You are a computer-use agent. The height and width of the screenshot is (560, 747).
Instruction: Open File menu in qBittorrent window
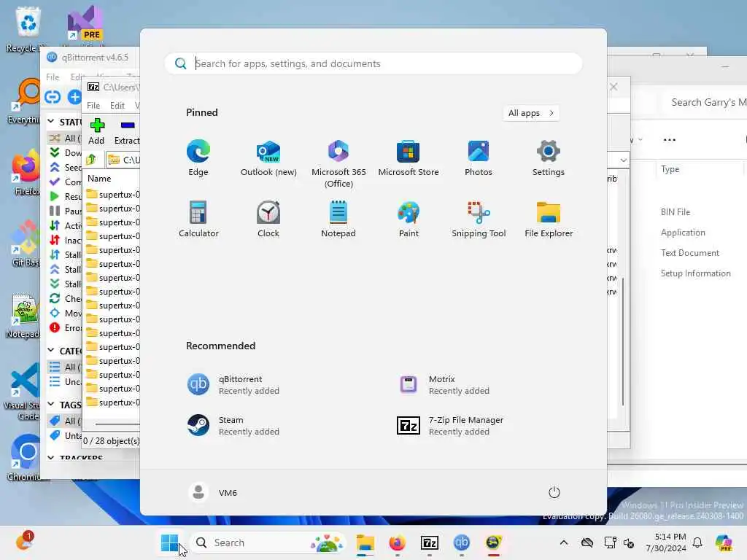click(53, 77)
